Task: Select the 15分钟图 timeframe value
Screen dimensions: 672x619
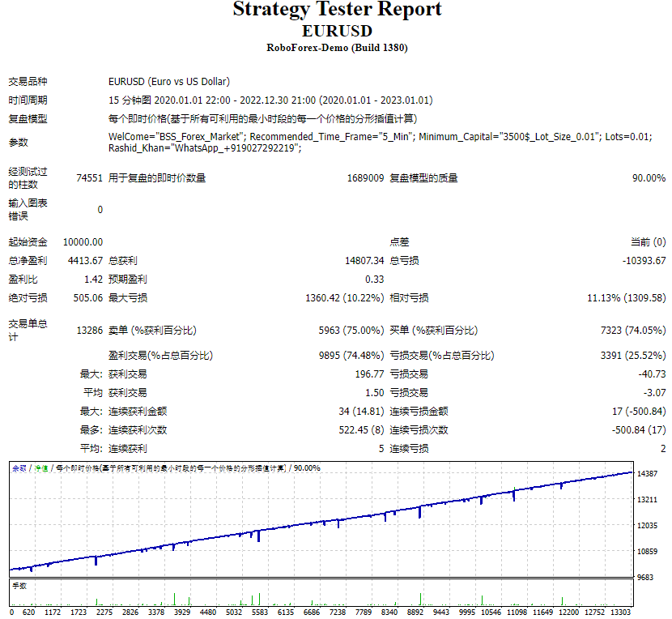Action: 129,99
